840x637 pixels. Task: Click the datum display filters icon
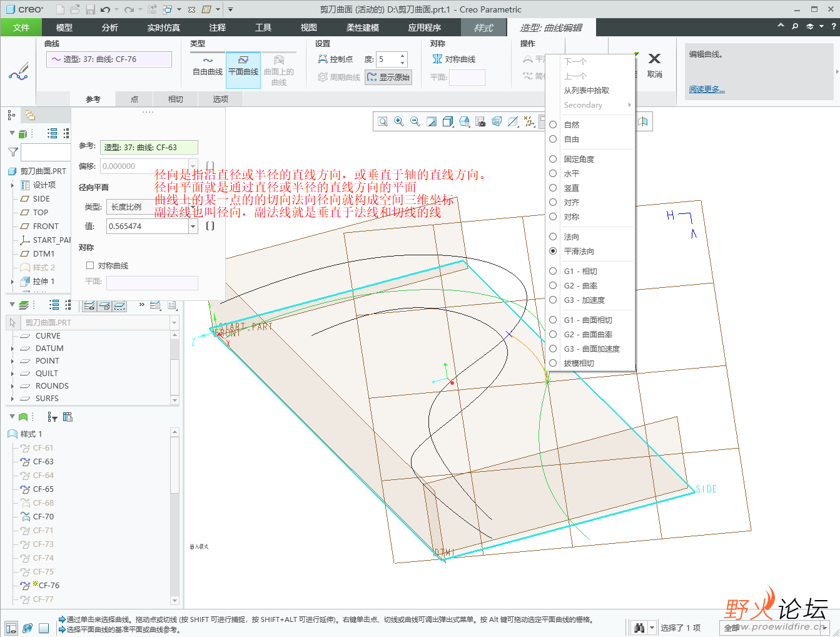(529, 121)
